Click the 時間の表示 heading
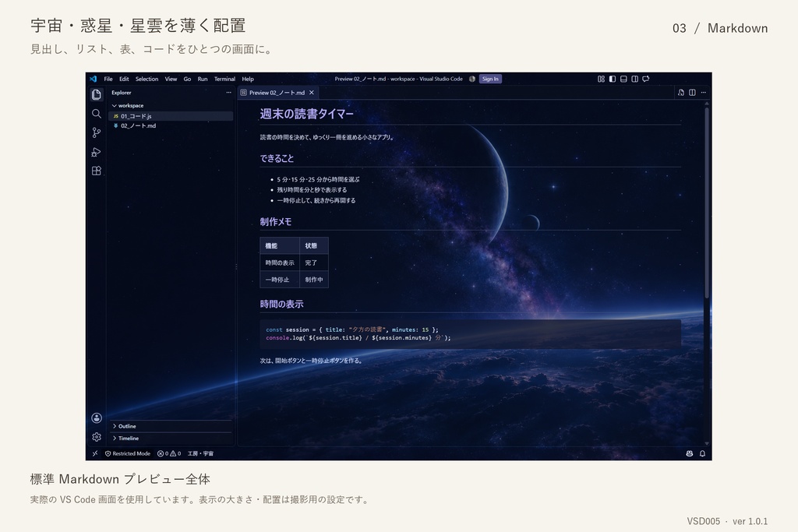 coord(281,304)
